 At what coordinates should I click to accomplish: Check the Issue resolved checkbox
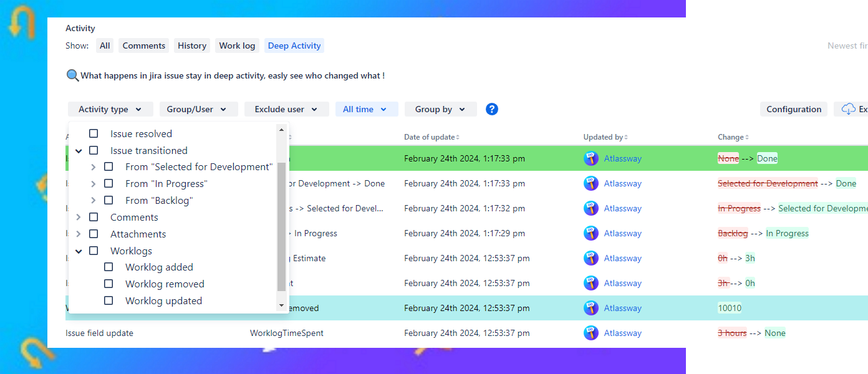pyautogui.click(x=94, y=133)
